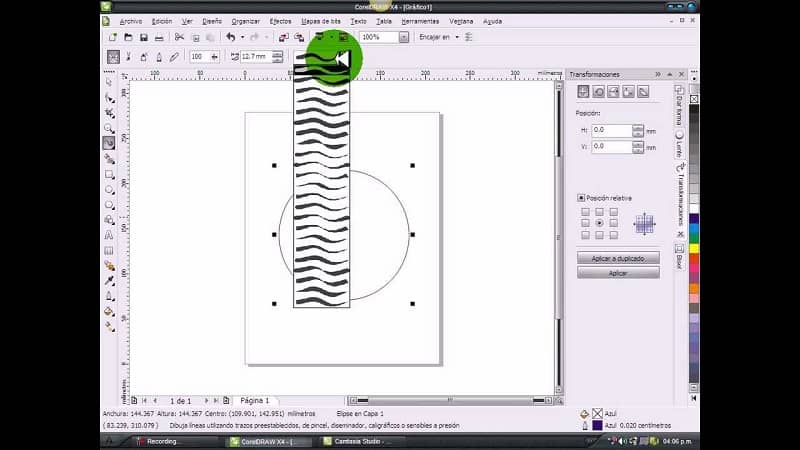Click the Aplicar button
This screenshot has height=450, width=800.
[x=618, y=273]
